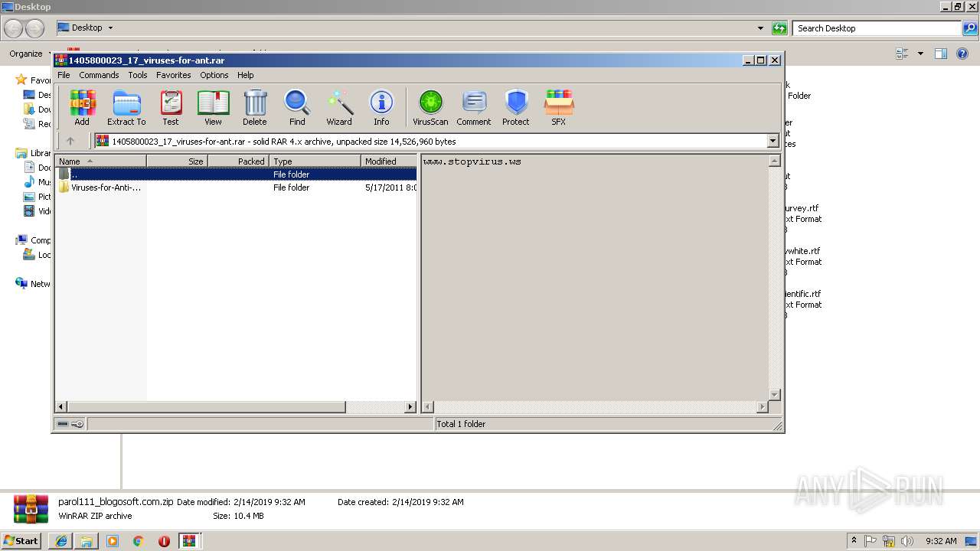
Task: Open the archive Comment tool
Action: pos(474,107)
